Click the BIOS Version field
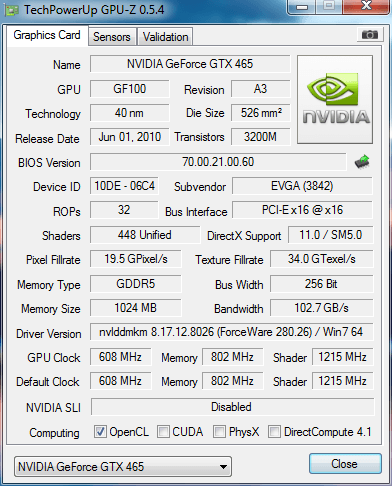Screen dimensions: 392x486 [x=218, y=162]
